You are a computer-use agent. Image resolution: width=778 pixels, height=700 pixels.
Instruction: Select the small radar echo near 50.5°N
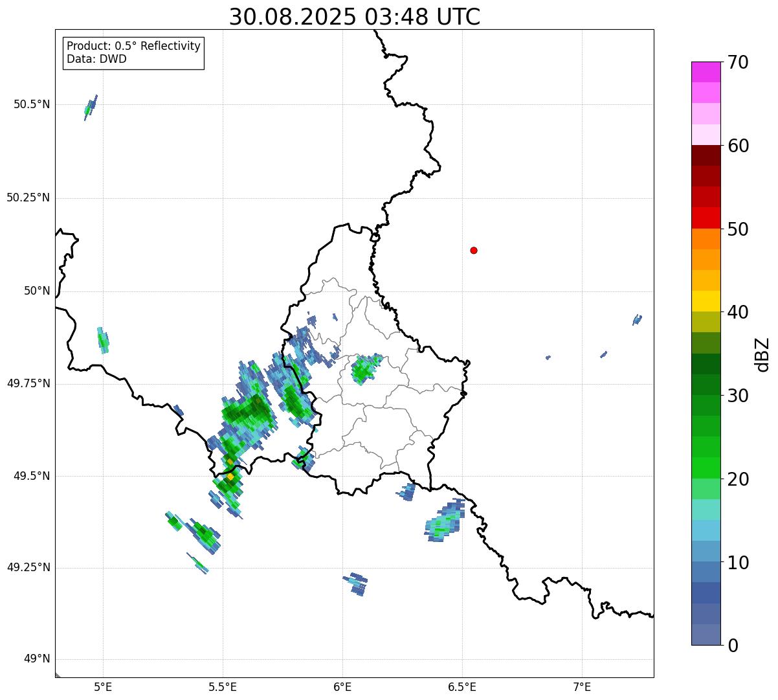click(91, 107)
